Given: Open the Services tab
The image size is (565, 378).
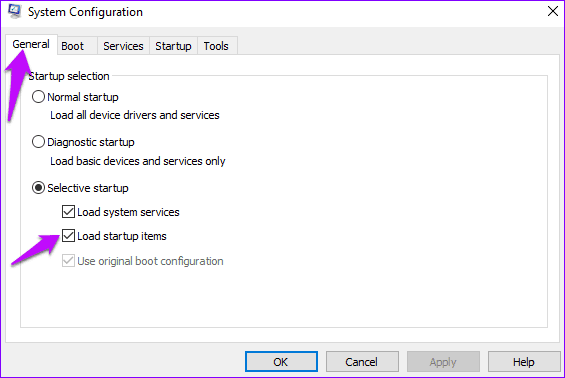Looking at the screenshot, I should [123, 46].
